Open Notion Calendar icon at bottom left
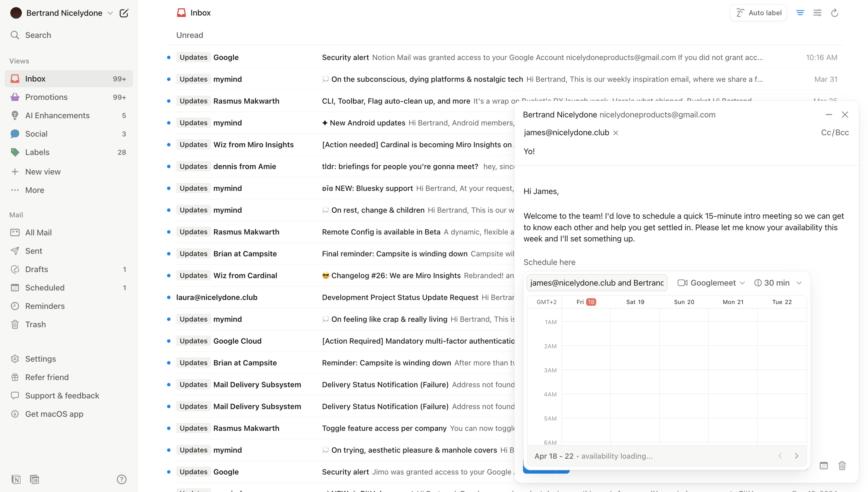Screen dimensions: 868x492 click(34, 479)
